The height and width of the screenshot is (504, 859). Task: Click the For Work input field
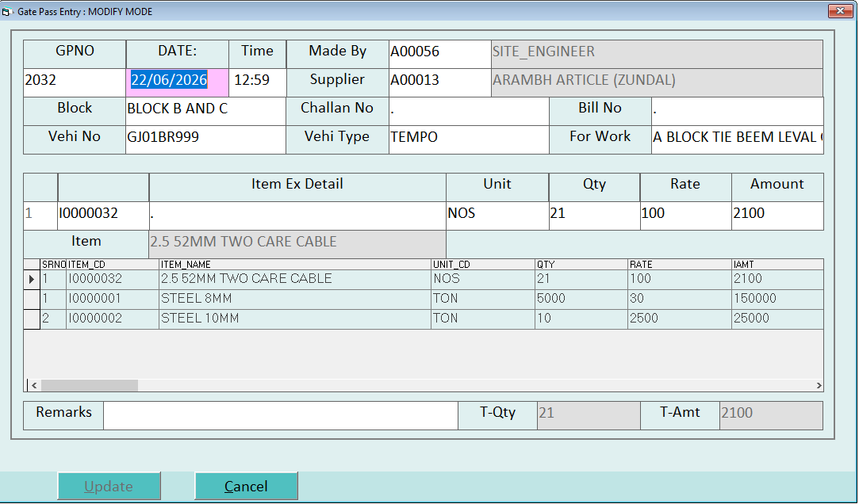point(738,139)
